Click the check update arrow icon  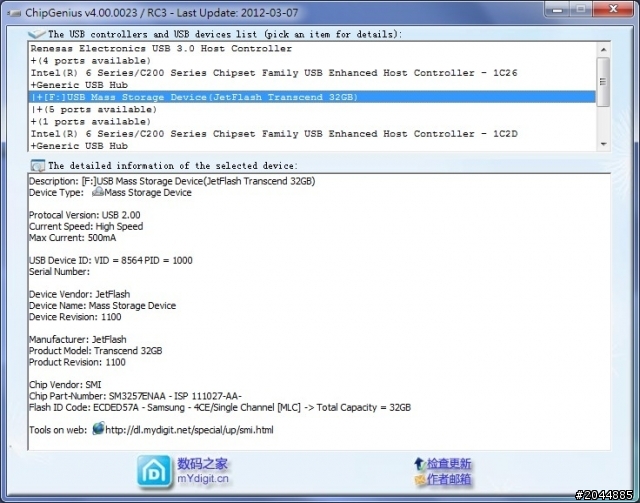pos(419,464)
